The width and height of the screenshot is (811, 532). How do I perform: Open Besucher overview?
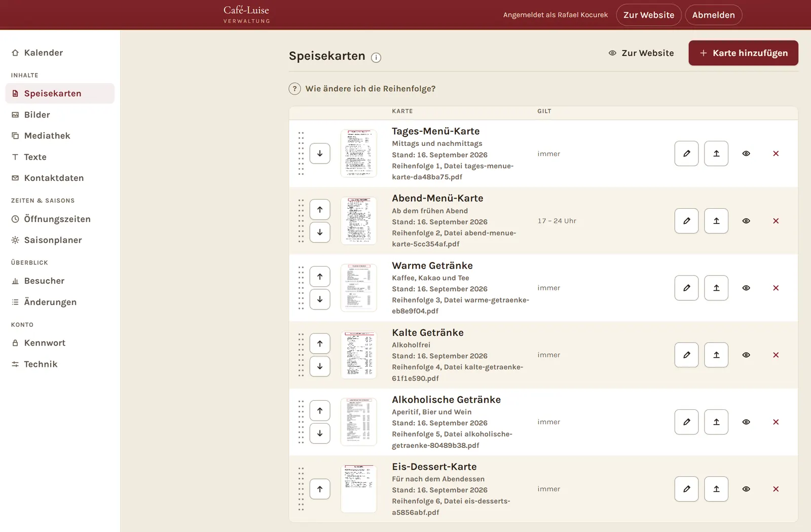pos(60,281)
